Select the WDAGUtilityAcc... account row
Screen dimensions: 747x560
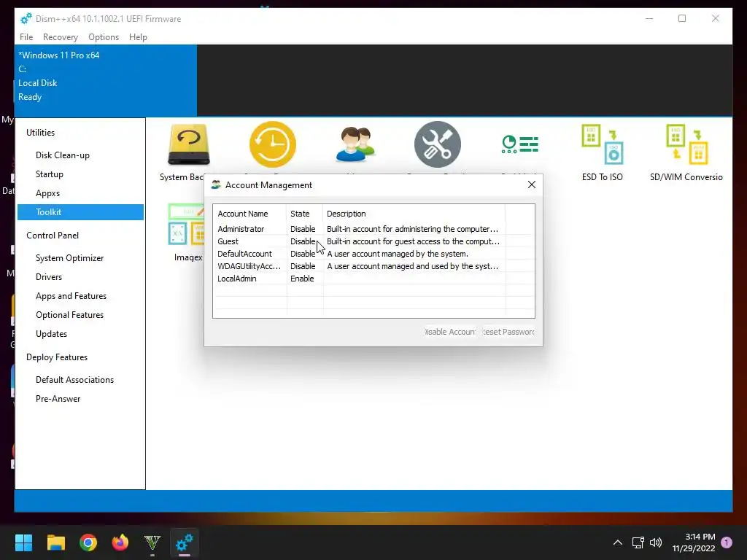373,266
